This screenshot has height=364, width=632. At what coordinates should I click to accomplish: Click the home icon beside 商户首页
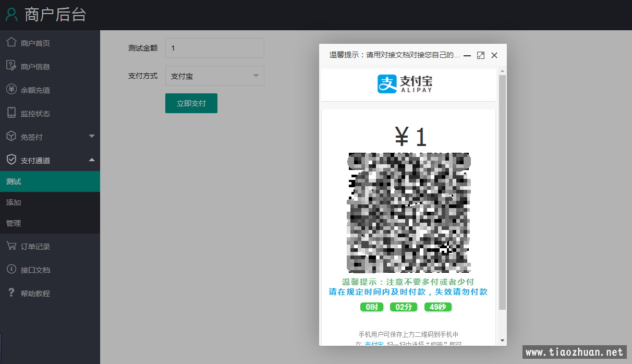[x=11, y=42]
